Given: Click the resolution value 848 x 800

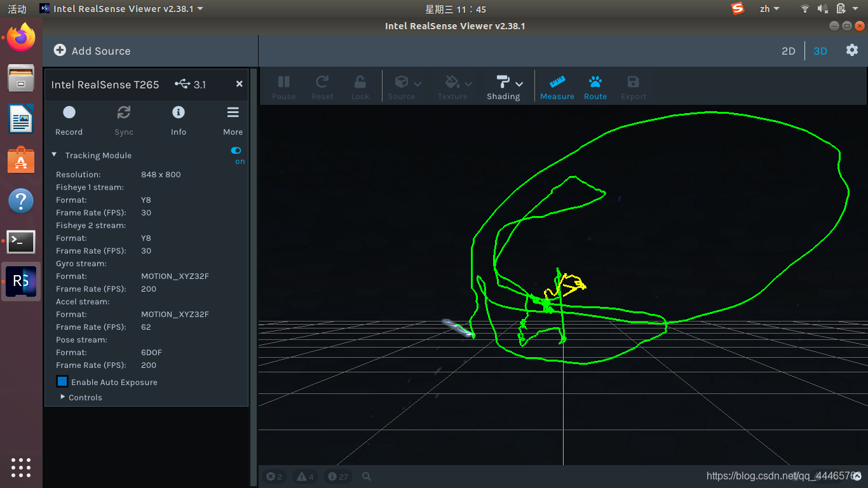Looking at the screenshot, I should click(x=161, y=174).
